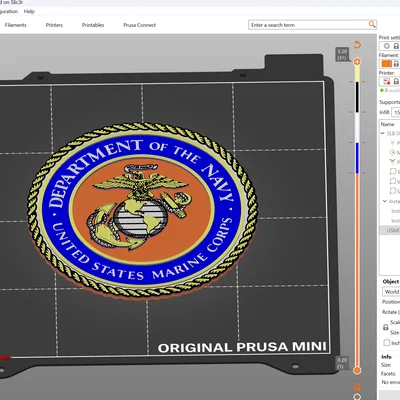The width and height of the screenshot is (400, 400).
Task: Click the orange Filament color swatch
Action: point(387,63)
